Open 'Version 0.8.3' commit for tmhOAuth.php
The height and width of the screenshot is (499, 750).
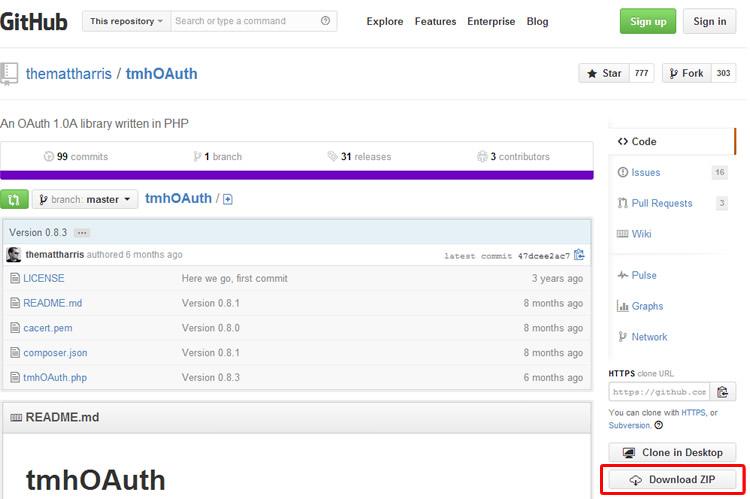210,378
